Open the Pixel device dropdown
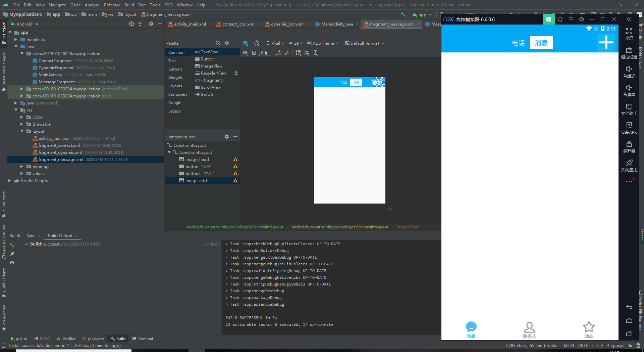Image resolution: width=644 pixels, height=352 pixels. pyautogui.click(x=275, y=43)
